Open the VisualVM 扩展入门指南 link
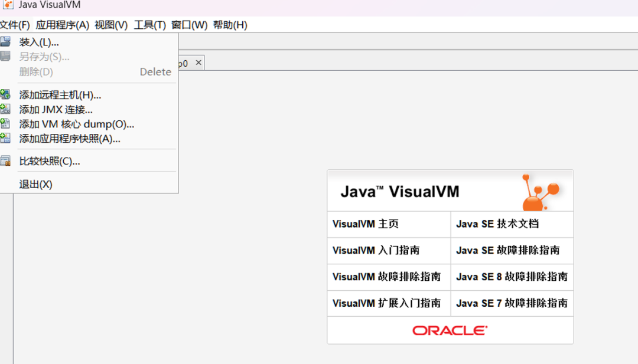638x364 pixels. pyautogui.click(x=386, y=303)
